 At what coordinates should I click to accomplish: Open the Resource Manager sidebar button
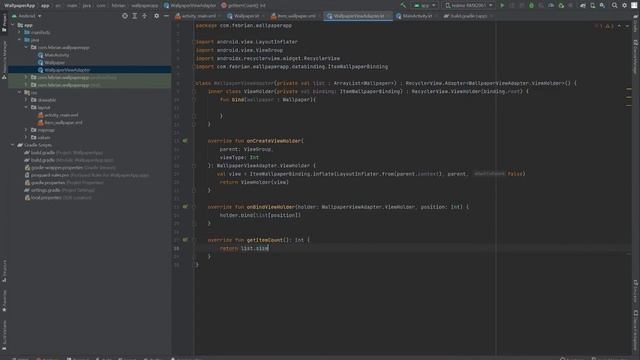tap(4, 60)
